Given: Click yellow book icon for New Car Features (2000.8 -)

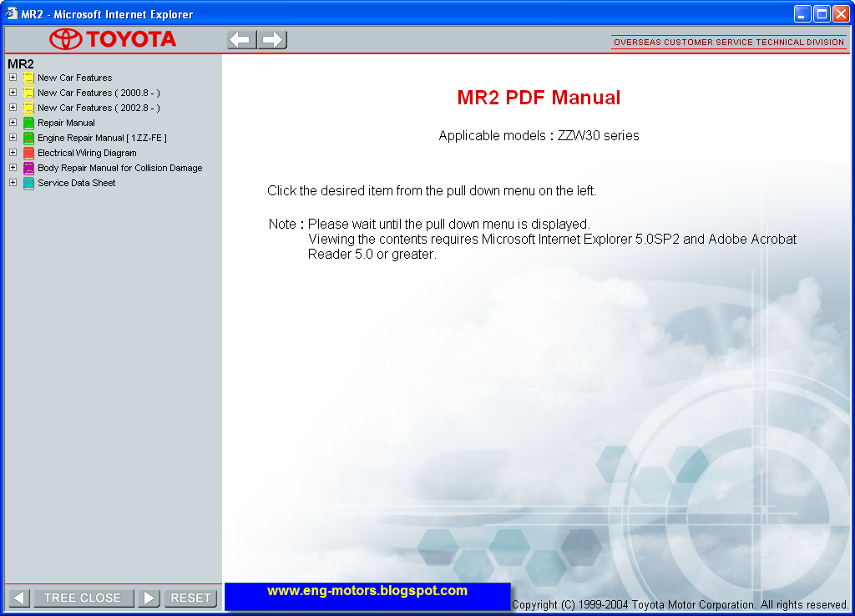Looking at the screenshot, I should pos(28,93).
